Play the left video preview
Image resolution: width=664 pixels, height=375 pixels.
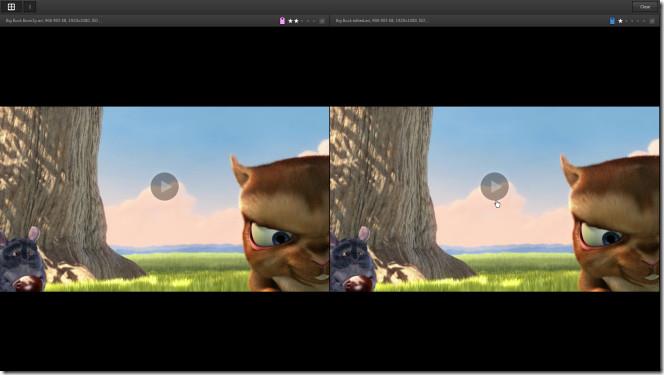164,186
